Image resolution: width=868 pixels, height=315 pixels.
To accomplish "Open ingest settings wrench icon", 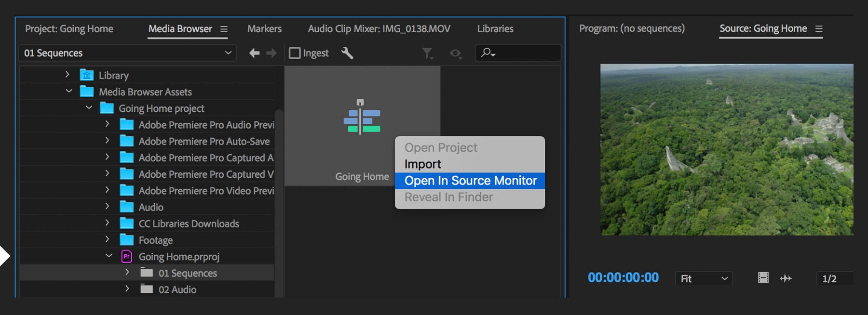I will 347,53.
